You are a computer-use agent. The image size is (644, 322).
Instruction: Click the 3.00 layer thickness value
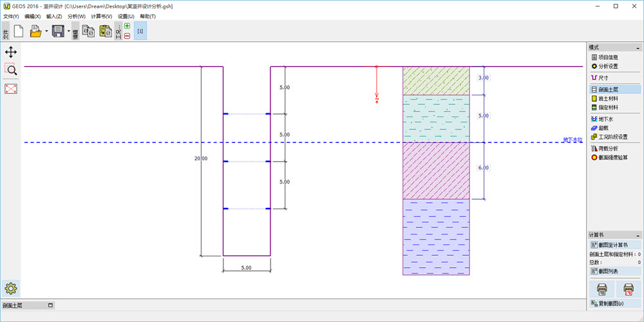tap(484, 78)
